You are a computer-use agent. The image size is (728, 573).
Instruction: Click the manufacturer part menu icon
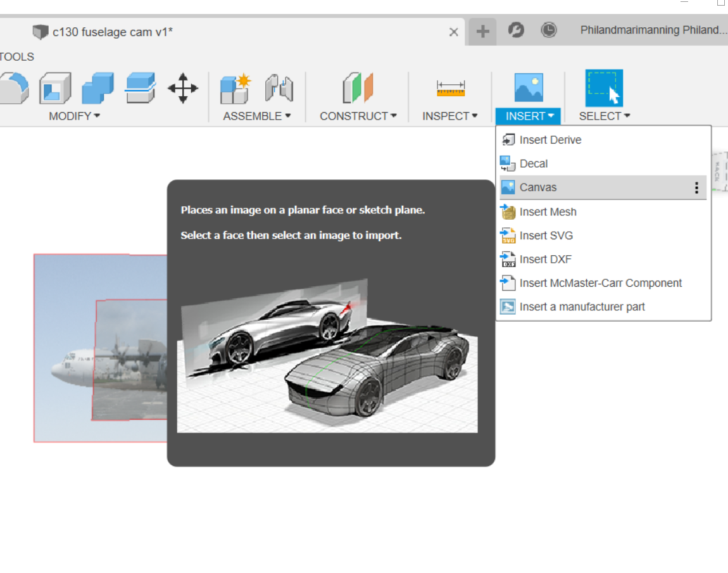(508, 306)
